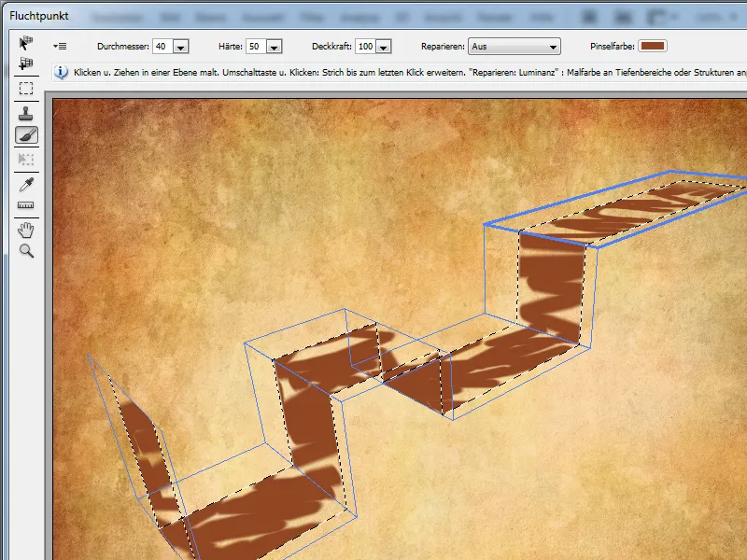Image resolution: width=747 pixels, height=560 pixels.
Task: Click the Deckkraft value field
Action: pos(366,46)
